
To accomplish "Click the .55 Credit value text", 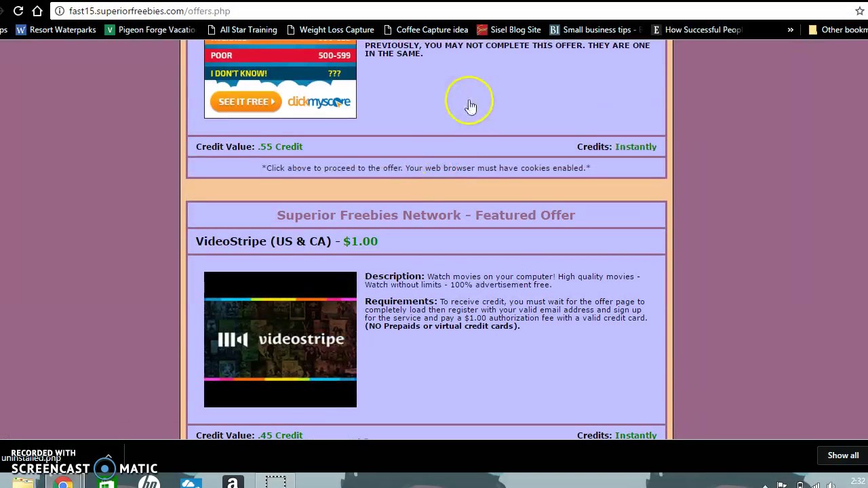I will click(280, 146).
